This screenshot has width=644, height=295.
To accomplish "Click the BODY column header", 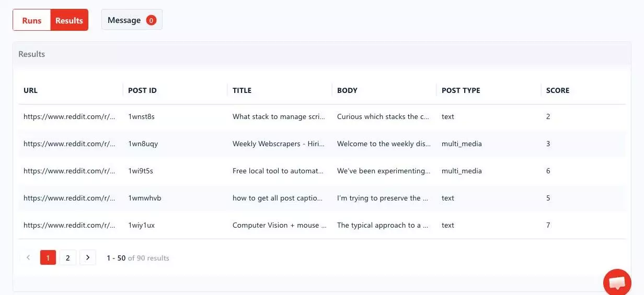I will pos(347,90).
